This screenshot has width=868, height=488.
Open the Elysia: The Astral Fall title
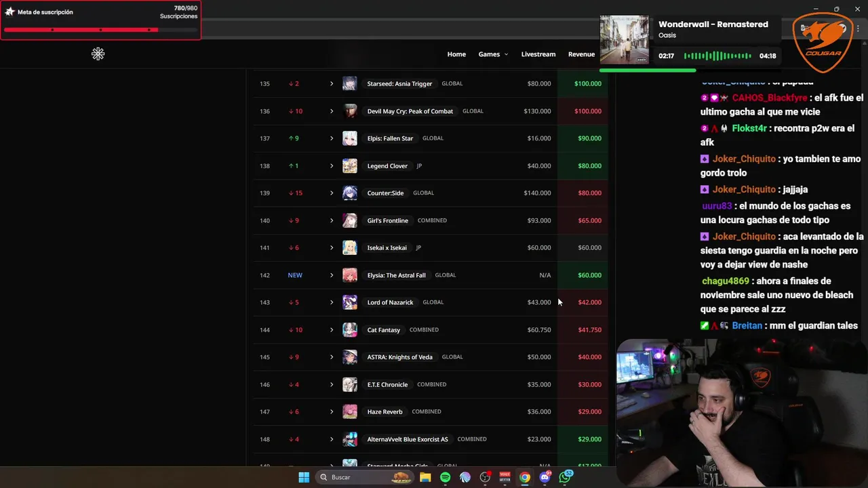pyautogui.click(x=396, y=275)
